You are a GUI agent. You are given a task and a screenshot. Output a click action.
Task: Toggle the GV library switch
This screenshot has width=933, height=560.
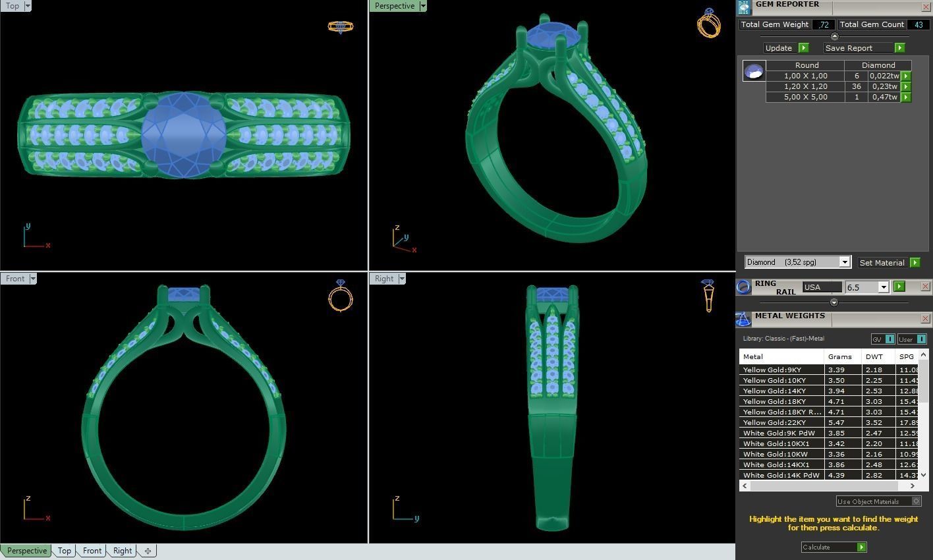pyautogui.click(x=890, y=339)
